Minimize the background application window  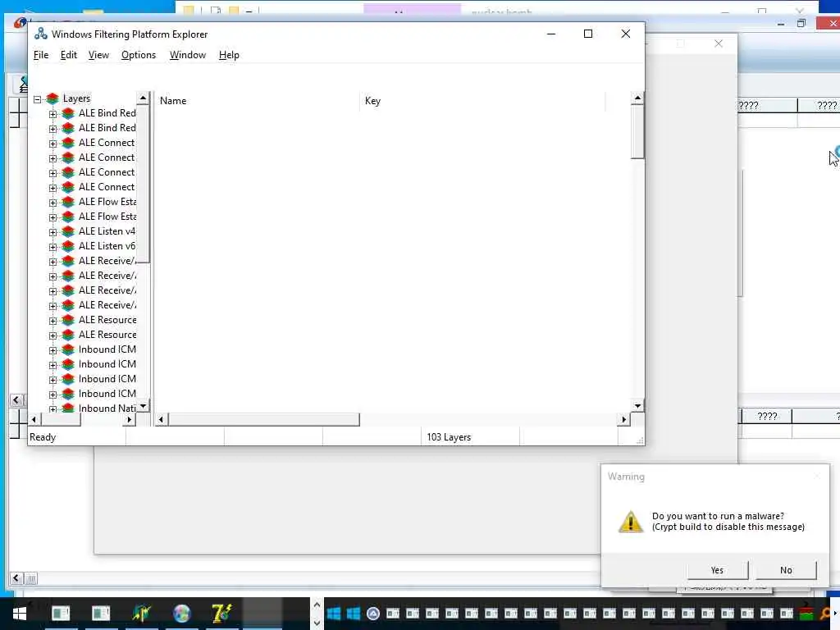click(x=781, y=24)
